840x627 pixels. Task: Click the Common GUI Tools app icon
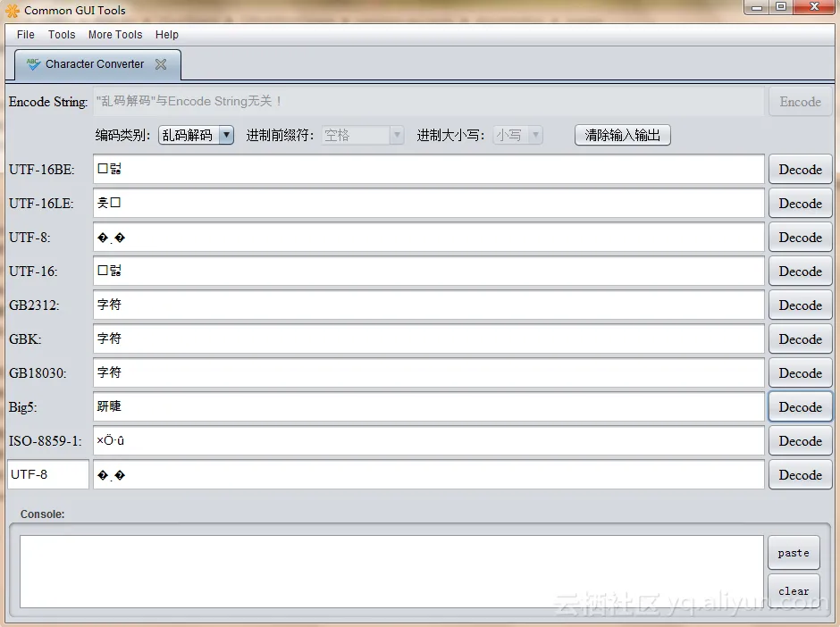click(13, 10)
